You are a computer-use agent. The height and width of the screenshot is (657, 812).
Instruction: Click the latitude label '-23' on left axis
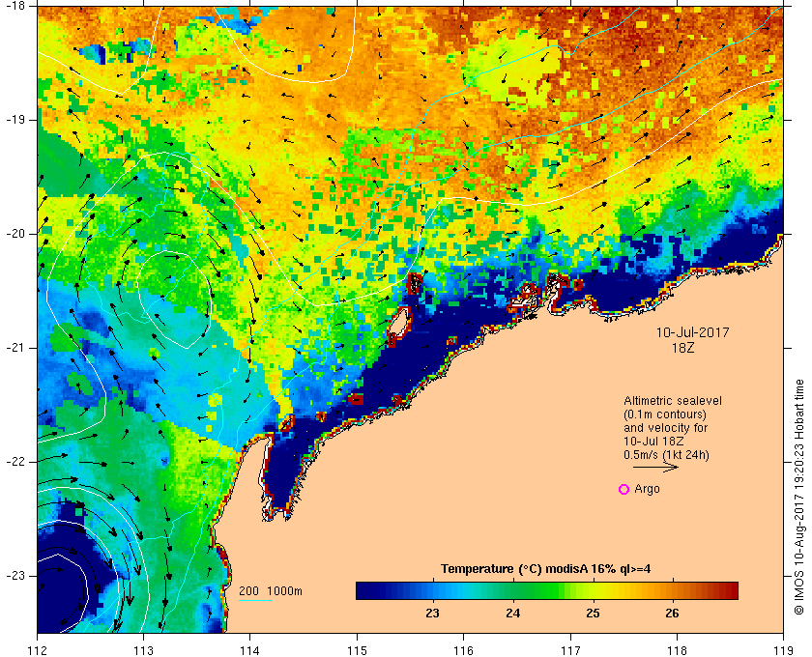click(x=14, y=575)
